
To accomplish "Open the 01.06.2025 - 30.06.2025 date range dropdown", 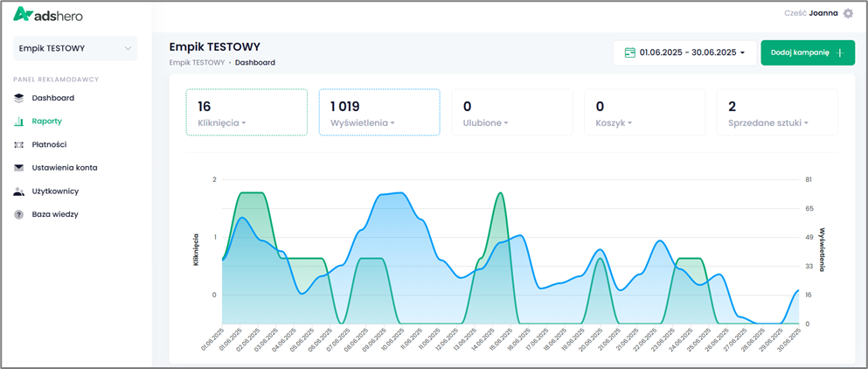I will click(x=685, y=52).
